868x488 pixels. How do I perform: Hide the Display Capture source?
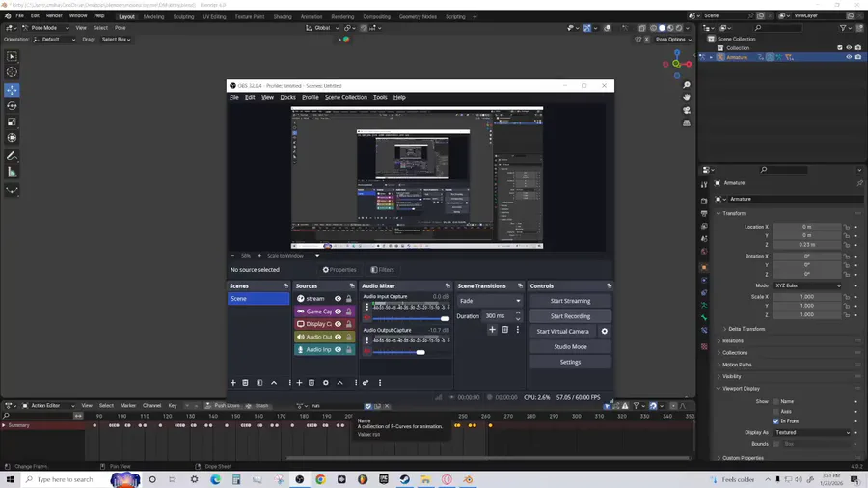tap(338, 324)
